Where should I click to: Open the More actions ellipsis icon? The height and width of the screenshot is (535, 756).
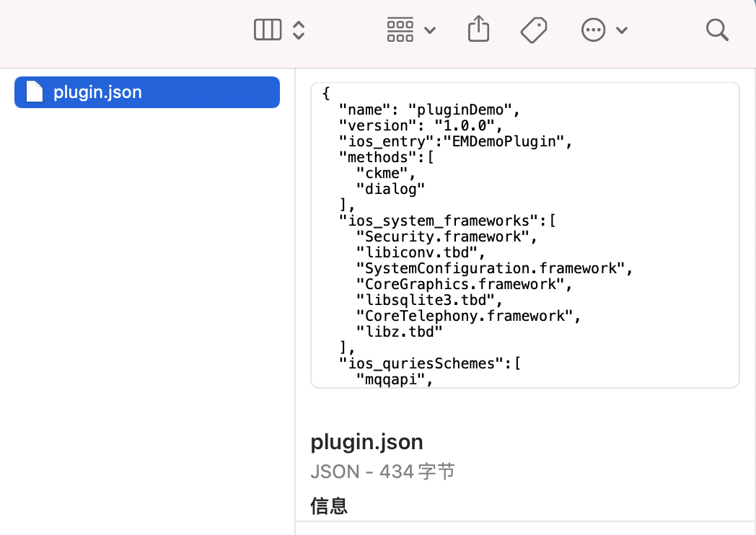[x=593, y=30]
